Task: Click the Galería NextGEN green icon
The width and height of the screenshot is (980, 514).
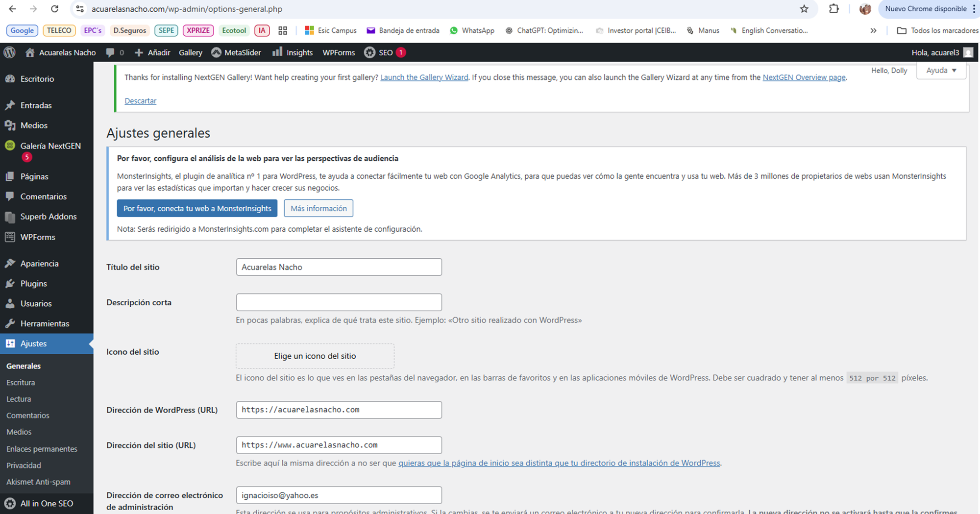Action: [x=10, y=146]
